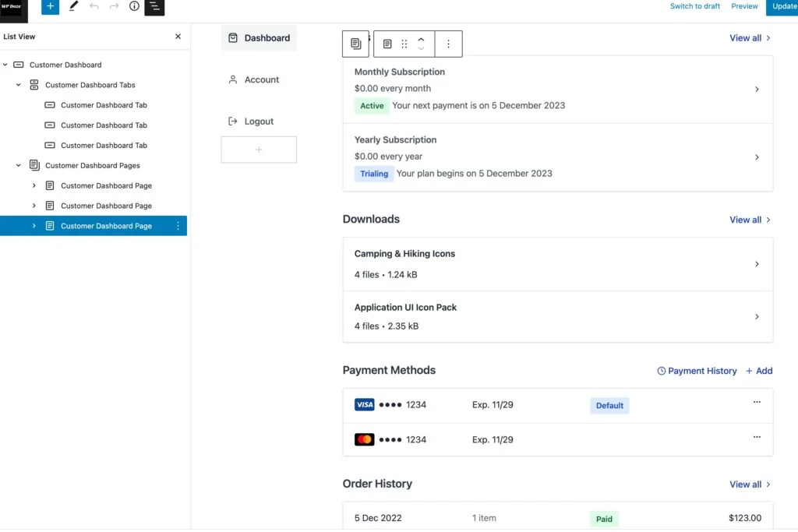Click the Visa card icon
This screenshot has width=798, height=532.
point(363,404)
